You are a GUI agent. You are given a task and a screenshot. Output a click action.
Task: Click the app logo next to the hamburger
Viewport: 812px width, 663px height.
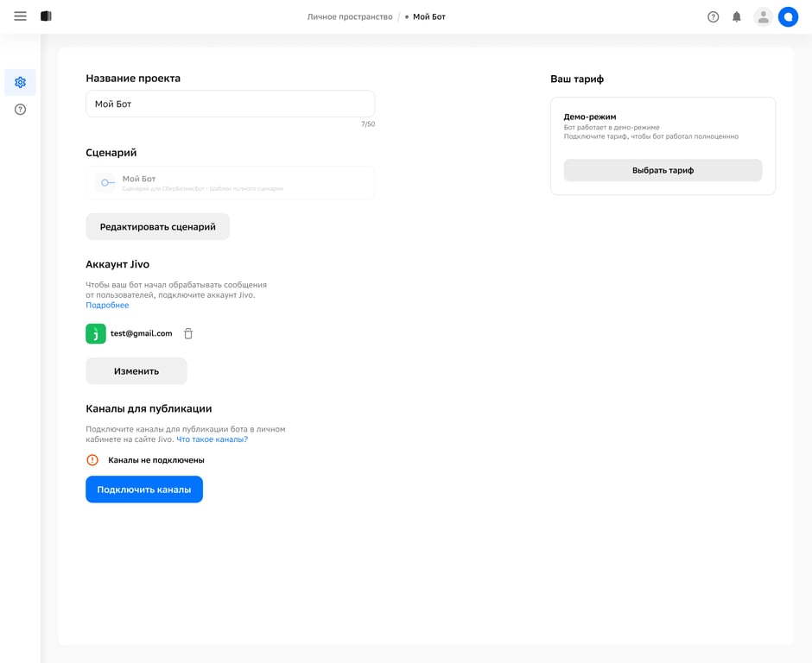pos(46,16)
